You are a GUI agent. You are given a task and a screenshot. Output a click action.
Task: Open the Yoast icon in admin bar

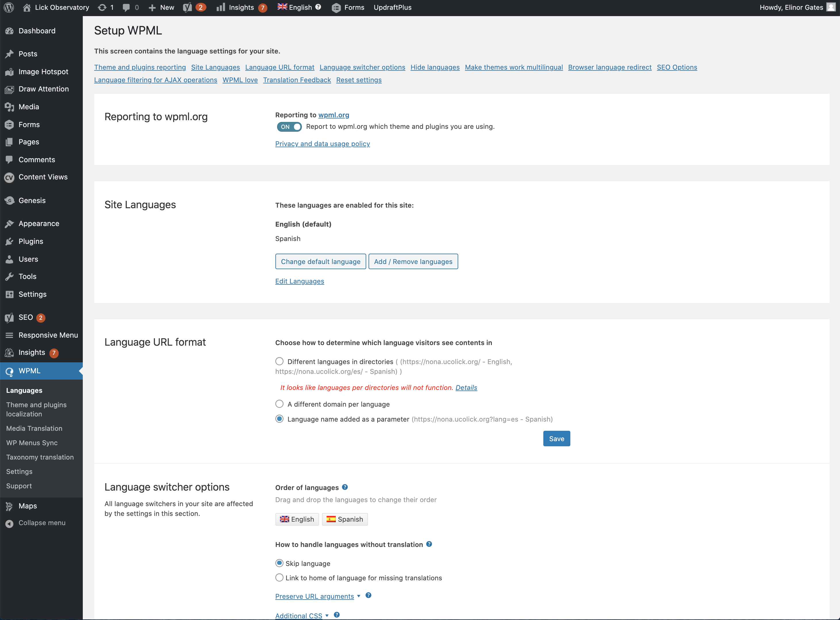tap(187, 7)
